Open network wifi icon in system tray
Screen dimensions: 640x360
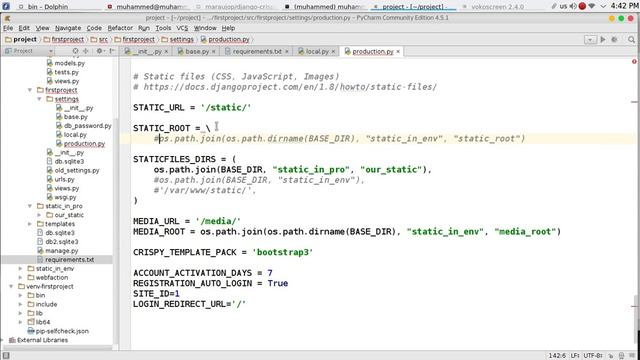pyautogui.click(x=592, y=6)
